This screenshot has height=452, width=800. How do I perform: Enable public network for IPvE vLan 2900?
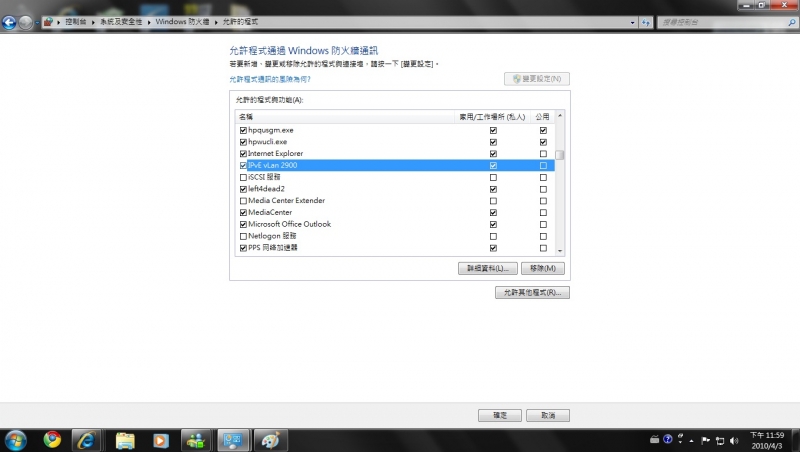pyautogui.click(x=543, y=166)
